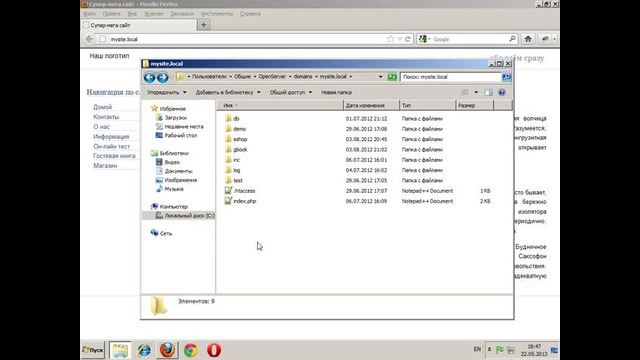The width and height of the screenshot is (640, 360).
Task: Open Общий доступ dropdown
Action: click(x=291, y=92)
